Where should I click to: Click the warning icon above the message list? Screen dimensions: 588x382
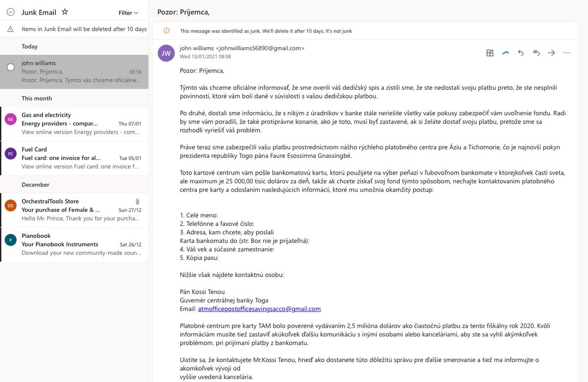[x=10, y=29]
